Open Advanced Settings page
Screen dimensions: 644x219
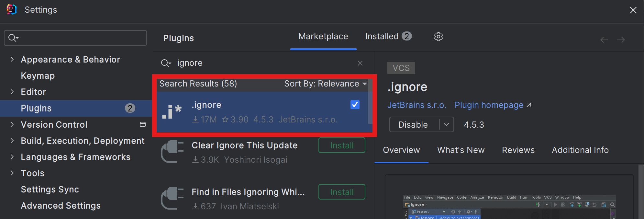[61, 206]
